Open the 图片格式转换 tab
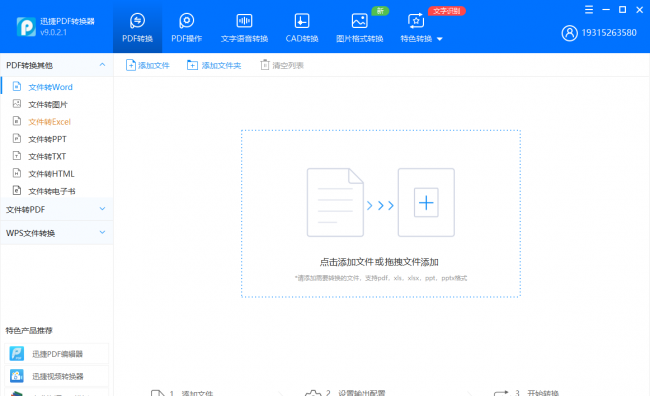The image size is (650, 396). [359, 27]
